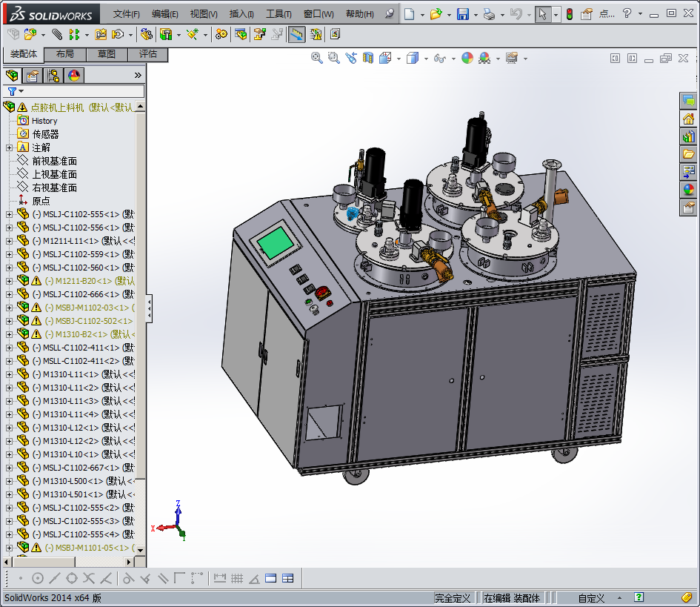Expand the 注解 annotations folder
The width and height of the screenshot is (700, 607).
(x=9, y=147)
